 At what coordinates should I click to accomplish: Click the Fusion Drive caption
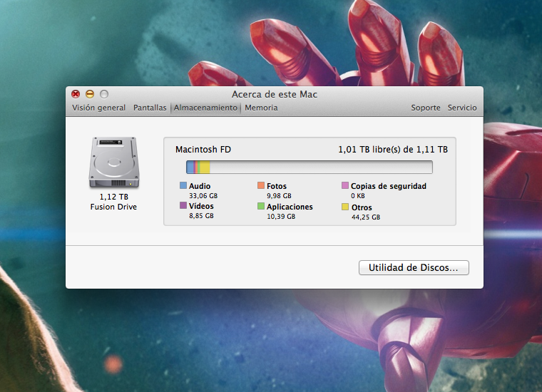(x=113, y=207)
